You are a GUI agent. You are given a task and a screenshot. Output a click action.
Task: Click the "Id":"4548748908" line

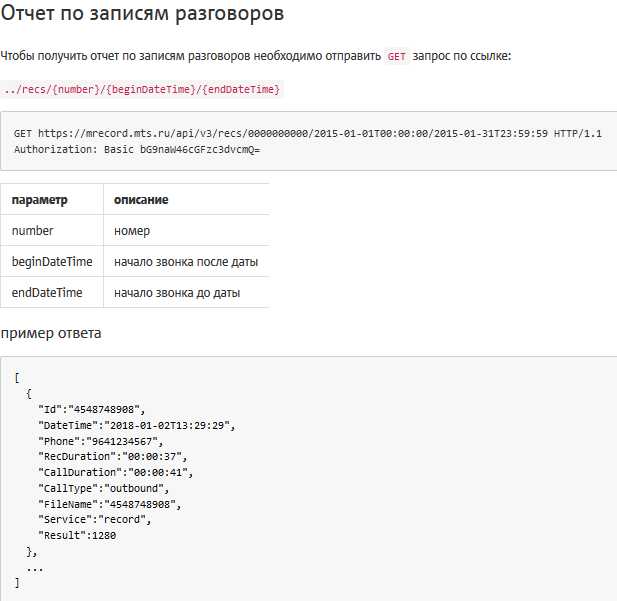pyautogui.click(x=92, y=410)
